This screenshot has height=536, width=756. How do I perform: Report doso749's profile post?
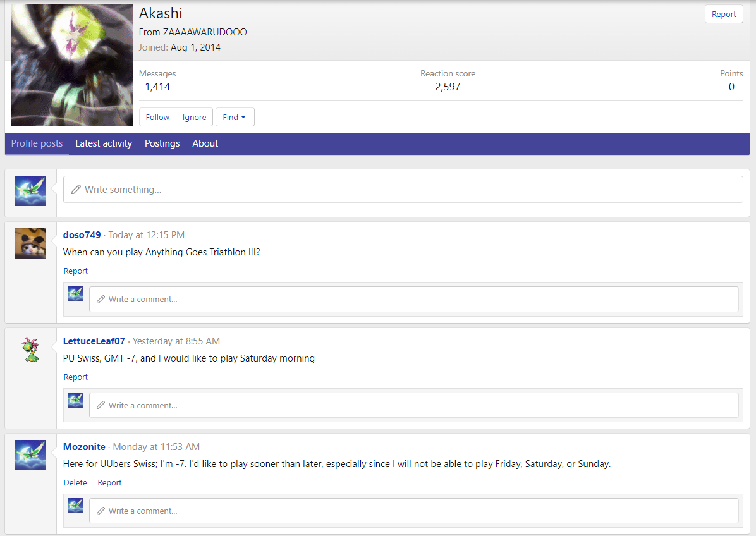pyautogui.click(x=76, y=271)
